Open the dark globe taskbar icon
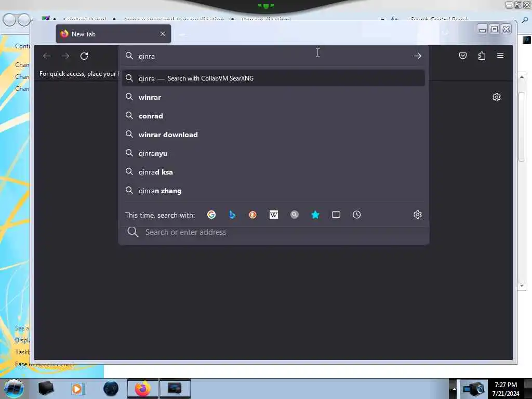 [x=111, y=389]
